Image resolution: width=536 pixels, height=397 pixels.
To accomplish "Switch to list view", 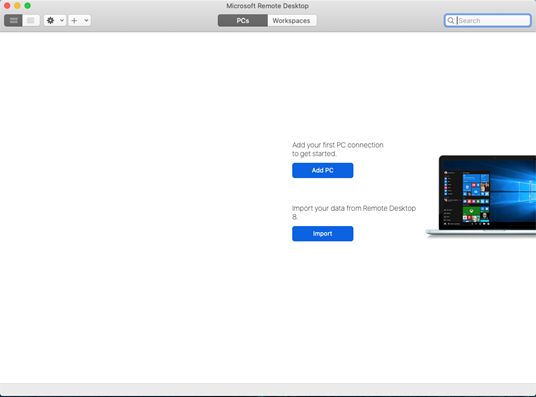I will (31, 21).
